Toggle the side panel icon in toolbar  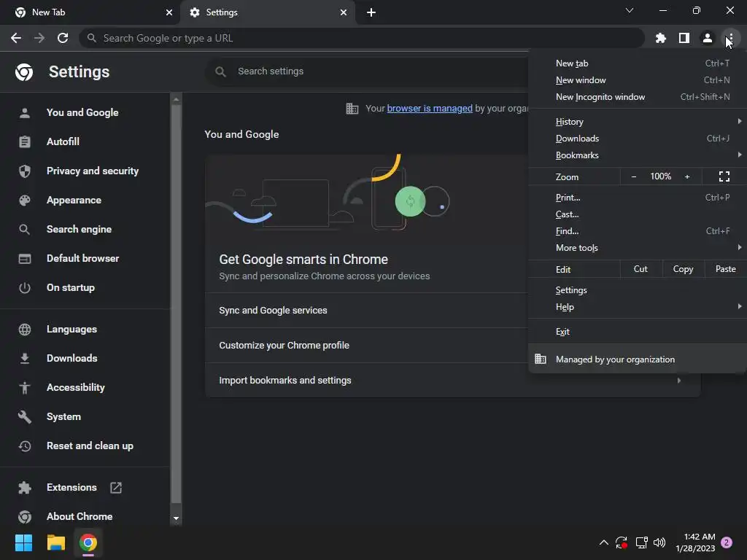click(x=684, y=38)
